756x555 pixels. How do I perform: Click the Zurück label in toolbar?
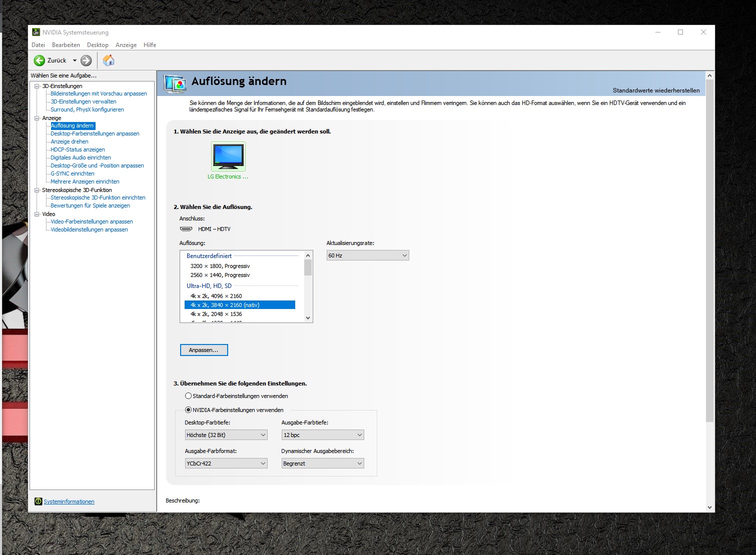coord(57,60)
